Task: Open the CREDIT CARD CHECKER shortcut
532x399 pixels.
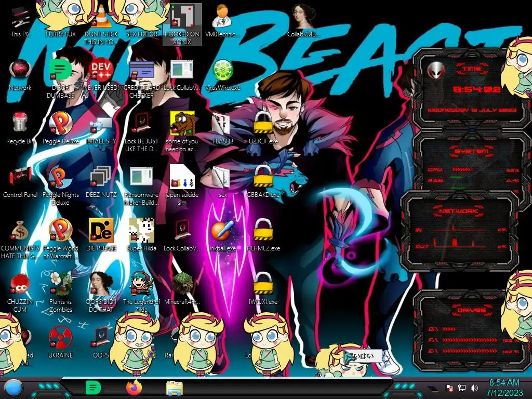Action: click(142, 79)
